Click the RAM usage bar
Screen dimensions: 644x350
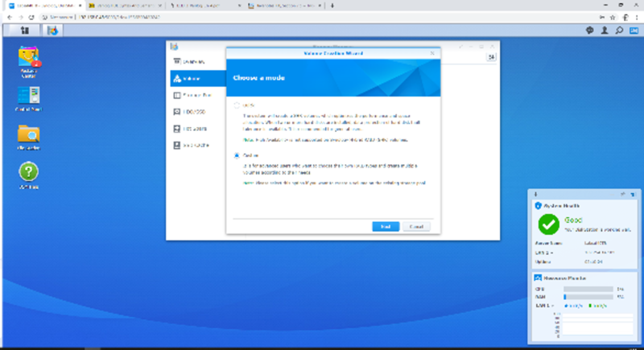(x=588, y=297)
